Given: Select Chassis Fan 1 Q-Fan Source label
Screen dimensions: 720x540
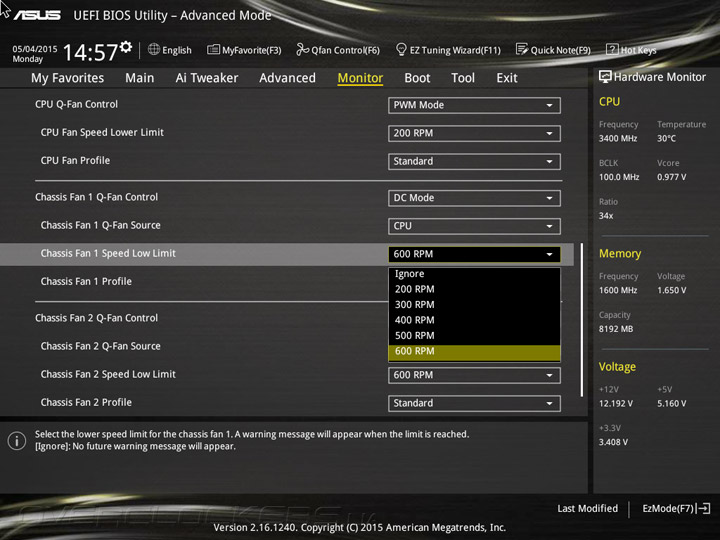Looking at the screenshot, I should tap(101, 225).
